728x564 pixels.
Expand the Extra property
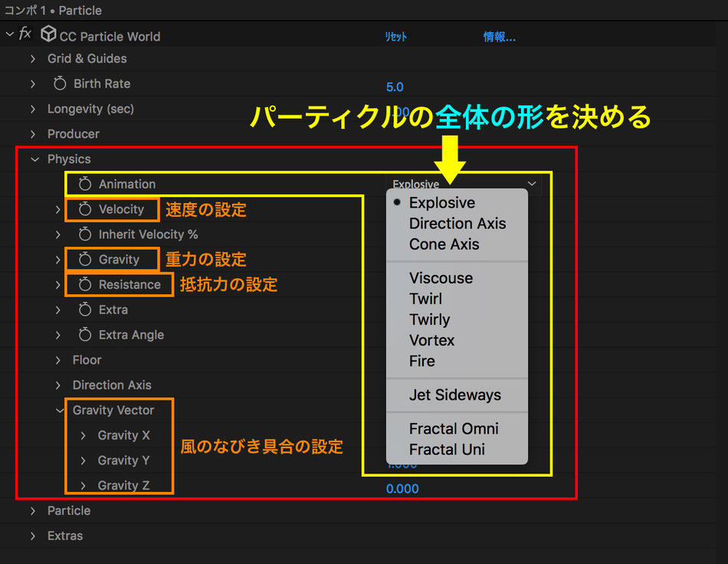click(57, 310)
